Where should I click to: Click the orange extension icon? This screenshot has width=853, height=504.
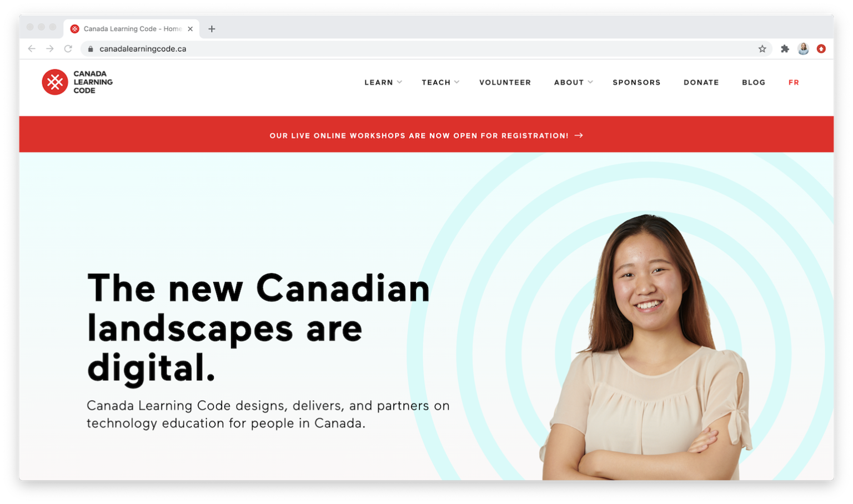pos(821,49)
